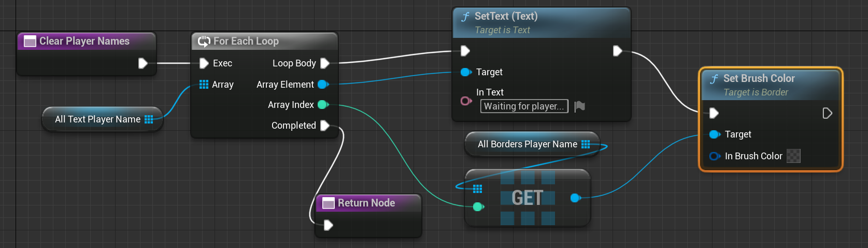This screenshot has width=868, height=248.
Task: Click Set Brush Color exec input pin
Action: click(x=714, y=113)
